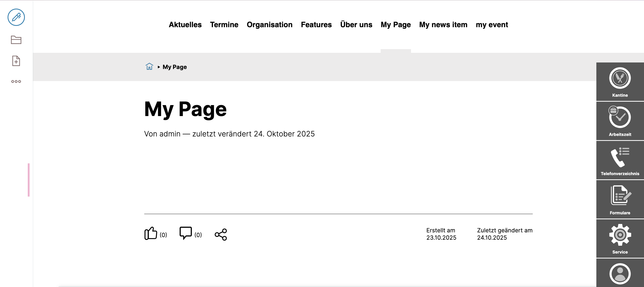Click the add new document icon
Screen dimensions: 644x287
pyautogui.click(x=16, y=61)
